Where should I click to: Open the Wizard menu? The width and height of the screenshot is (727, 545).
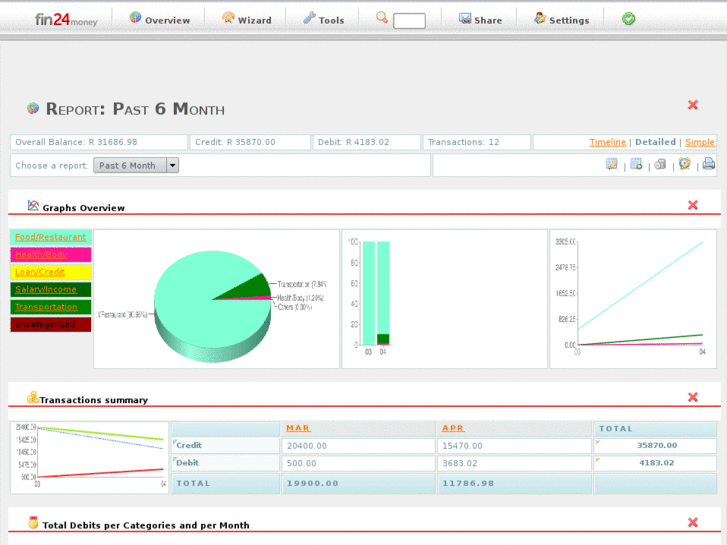pos(247,19)
